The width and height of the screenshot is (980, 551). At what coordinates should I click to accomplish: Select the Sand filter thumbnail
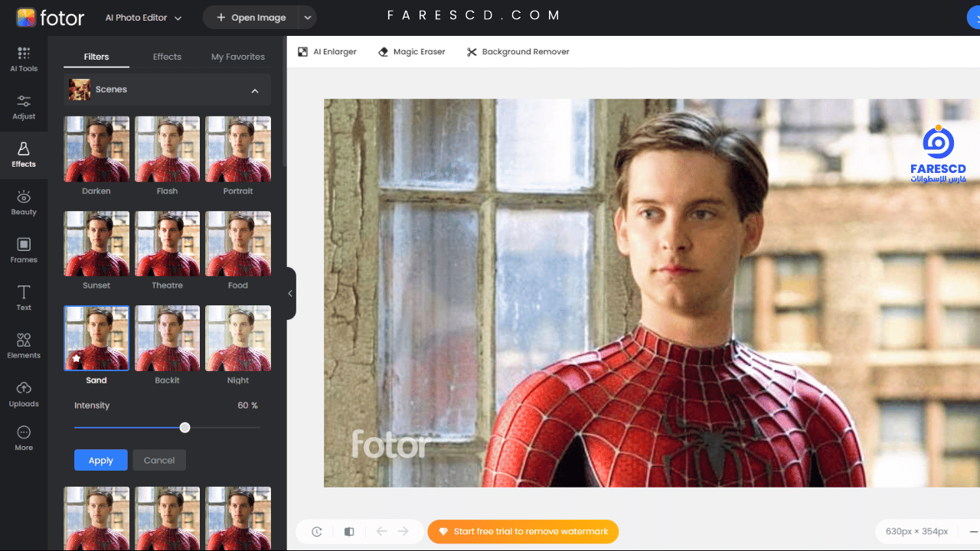click(96, 338)
